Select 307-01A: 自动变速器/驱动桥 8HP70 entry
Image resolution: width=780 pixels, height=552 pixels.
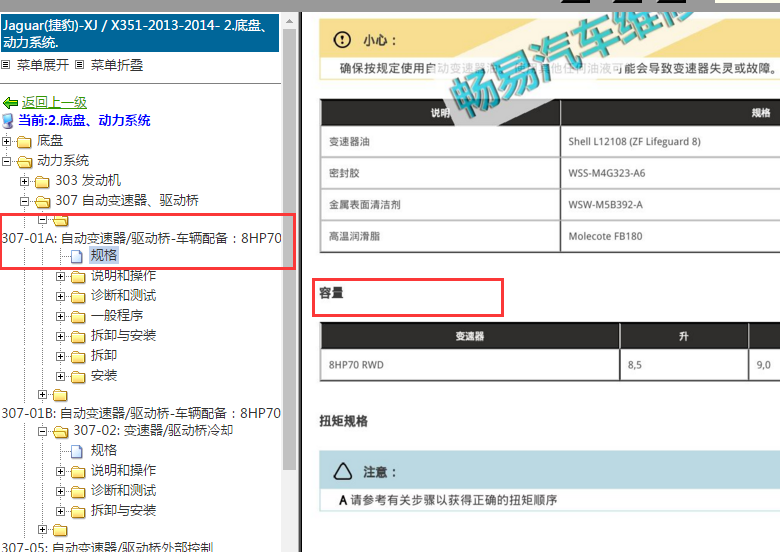pyautogui.click(x=142, y=238)
